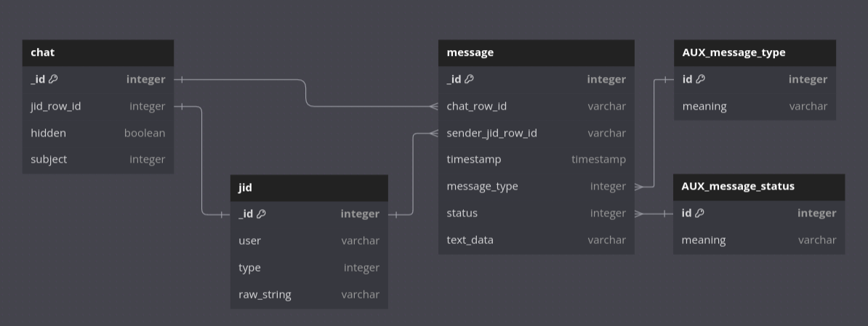Click key icon in AUX_message_type table
The image size is (868, 326).
tap(700, 80)
